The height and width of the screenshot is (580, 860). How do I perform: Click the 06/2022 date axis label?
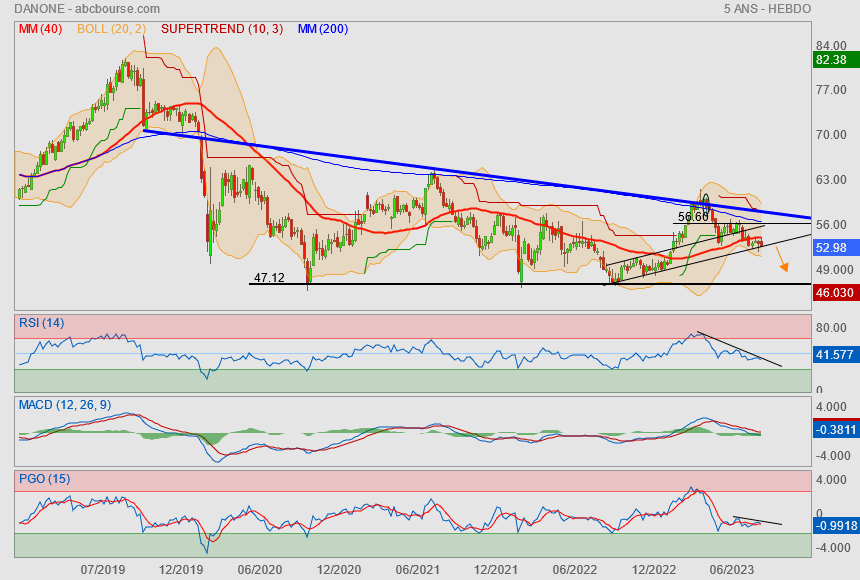(574, 570)
